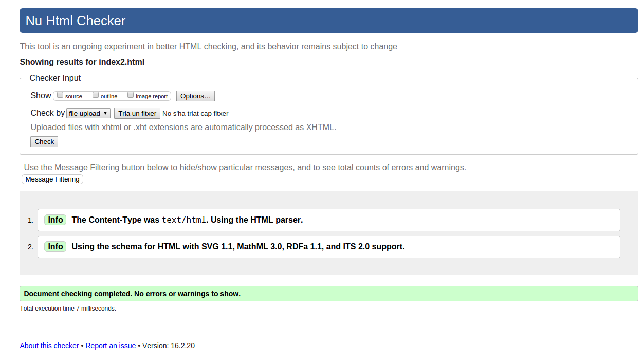Expand Message Filtering panel

click(52, 179)
